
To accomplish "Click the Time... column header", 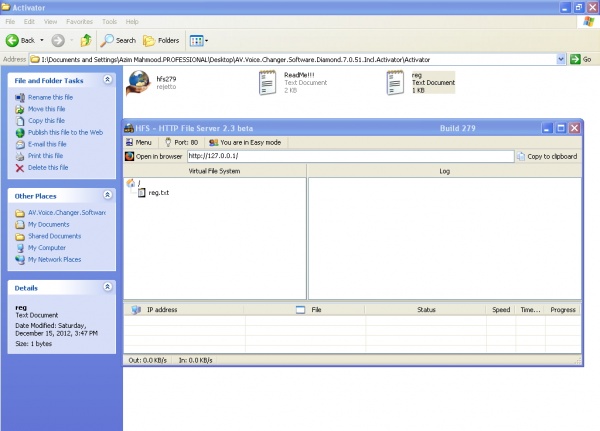I will coord(530,310).
